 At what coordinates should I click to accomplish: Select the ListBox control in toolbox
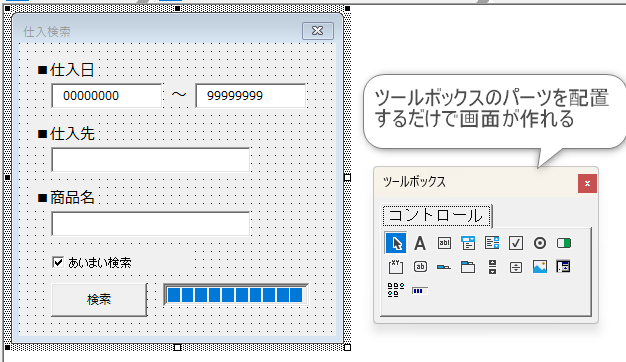[x=492, y=243]
